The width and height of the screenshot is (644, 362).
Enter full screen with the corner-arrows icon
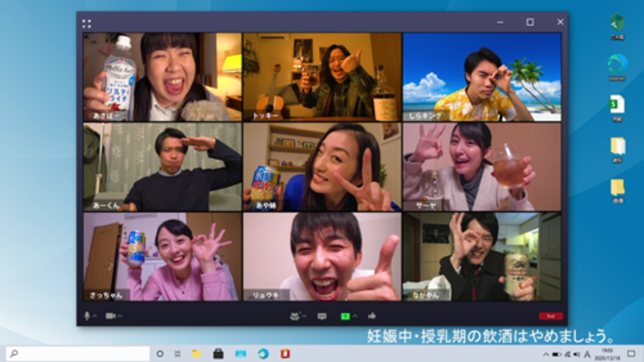[87, 24]
